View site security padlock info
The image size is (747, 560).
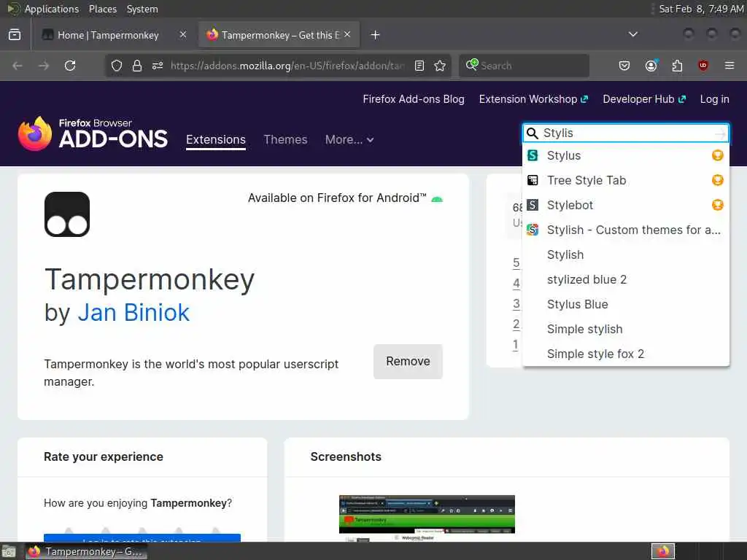pyautogui.click(x=137, y=66)
